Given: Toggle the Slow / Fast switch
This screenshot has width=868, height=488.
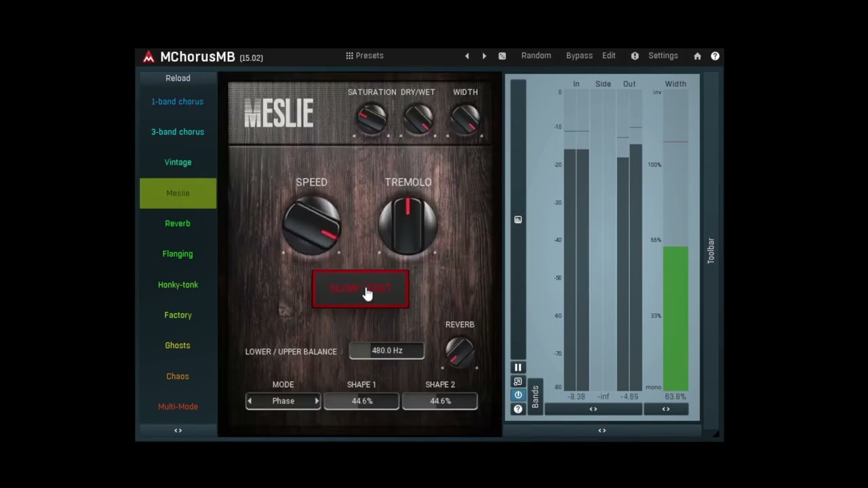Looking at the screenshot, I should 360,289.
